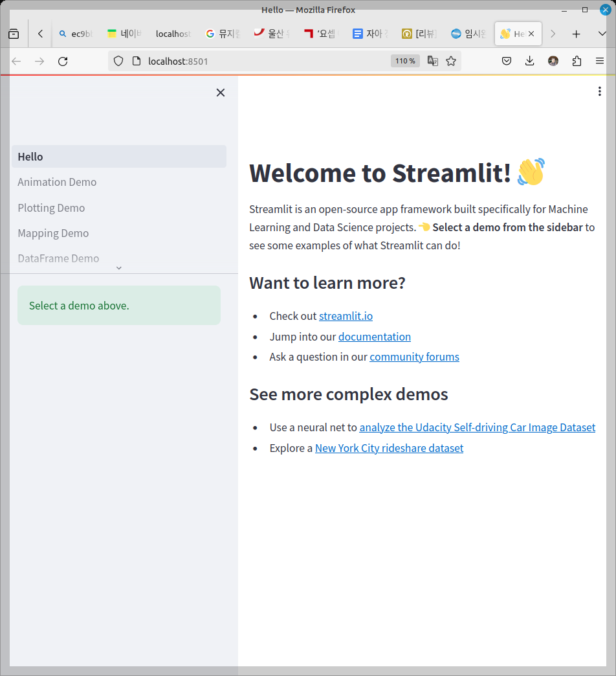The width and height of the screenshot is (616, 676).
Task: Click the Want to learn more? heading
Action: click(x=327, y=283)
